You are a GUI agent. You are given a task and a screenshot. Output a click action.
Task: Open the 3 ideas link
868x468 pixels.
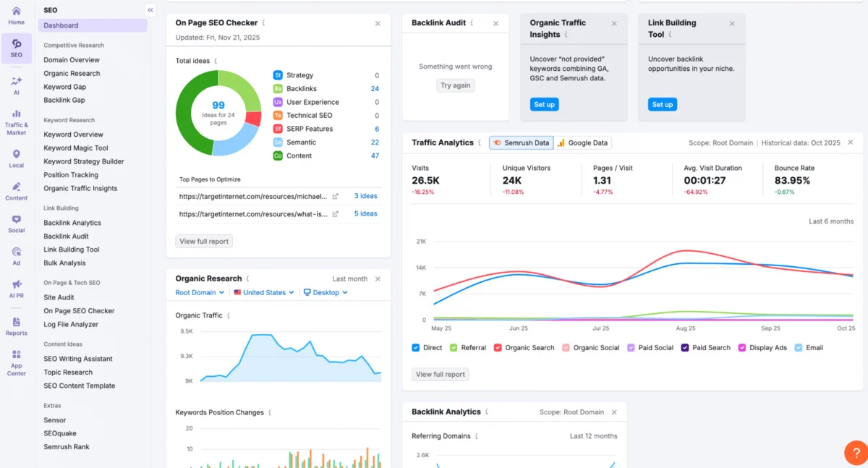point(365,196)
